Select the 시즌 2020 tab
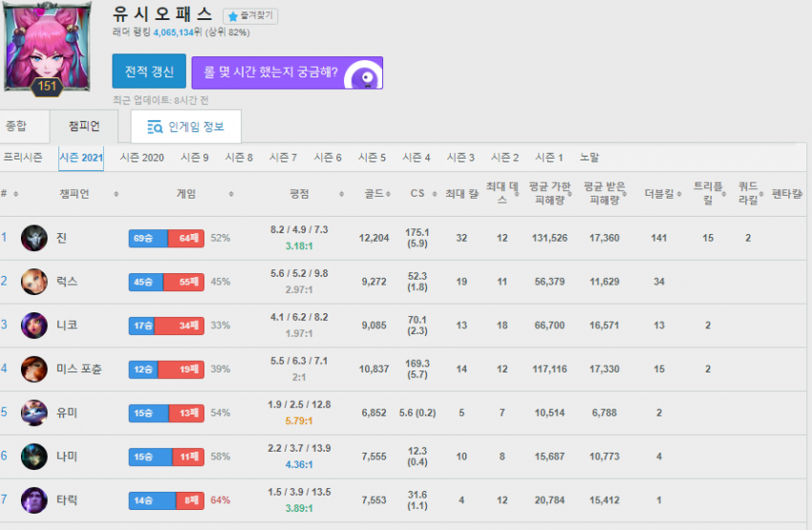812x530 pixels. pyautogui.click(x=142, y=158)
